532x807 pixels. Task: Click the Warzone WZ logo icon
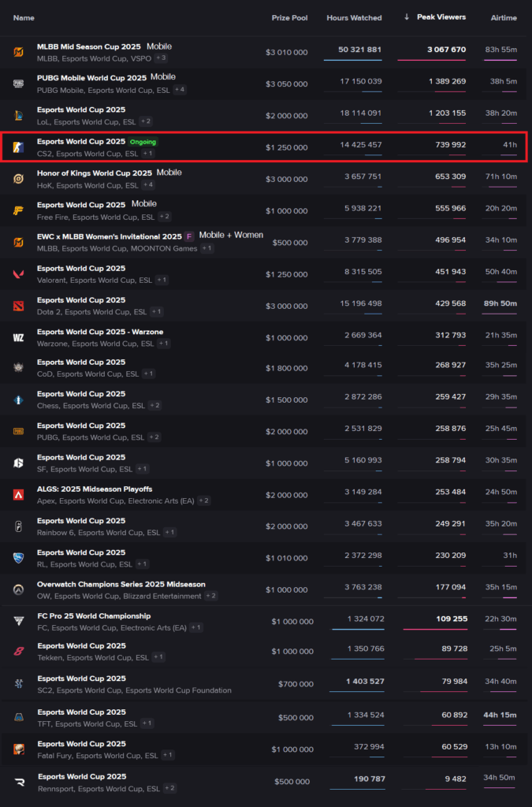pyautogui.click(x=19, y=337)
